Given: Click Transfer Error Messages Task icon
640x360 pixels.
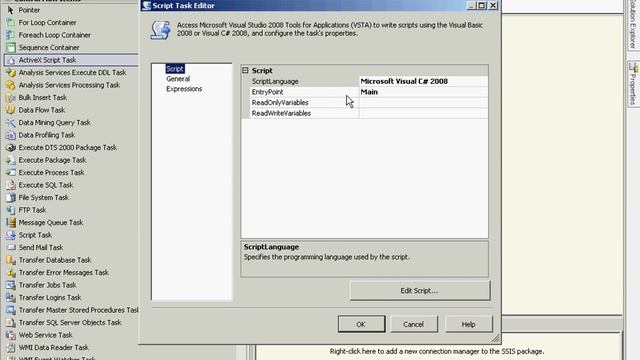Looking at the screenshot, I should (11, 273).
